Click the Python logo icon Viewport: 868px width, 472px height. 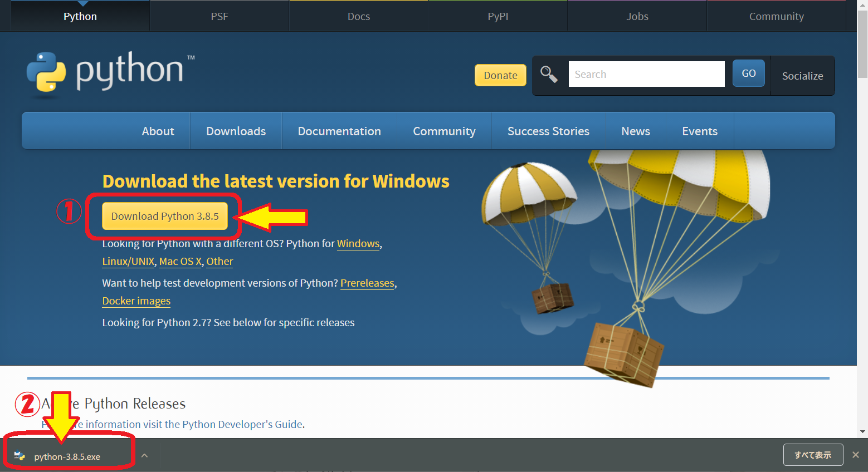[x=47, y=74]
